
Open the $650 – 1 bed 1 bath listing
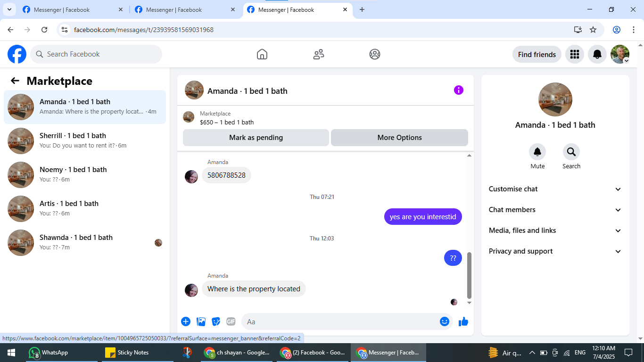point(227,122)
